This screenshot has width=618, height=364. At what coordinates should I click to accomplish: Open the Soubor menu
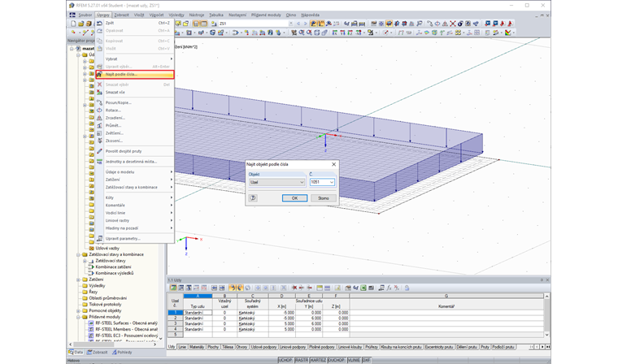coord(85,15)
